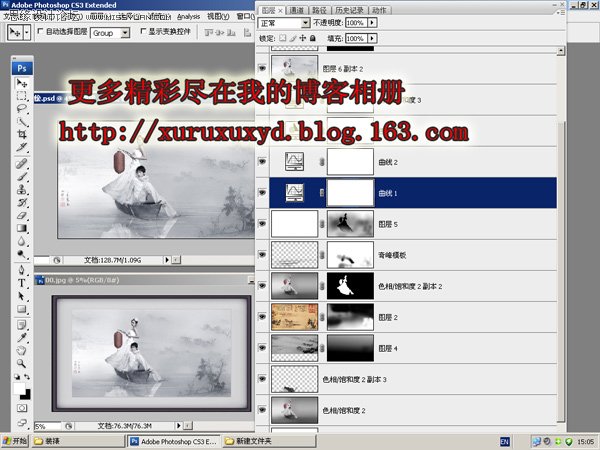Screen dimensions: 600x450
Task: Select the Zoom tool
Action: (22, 363)
